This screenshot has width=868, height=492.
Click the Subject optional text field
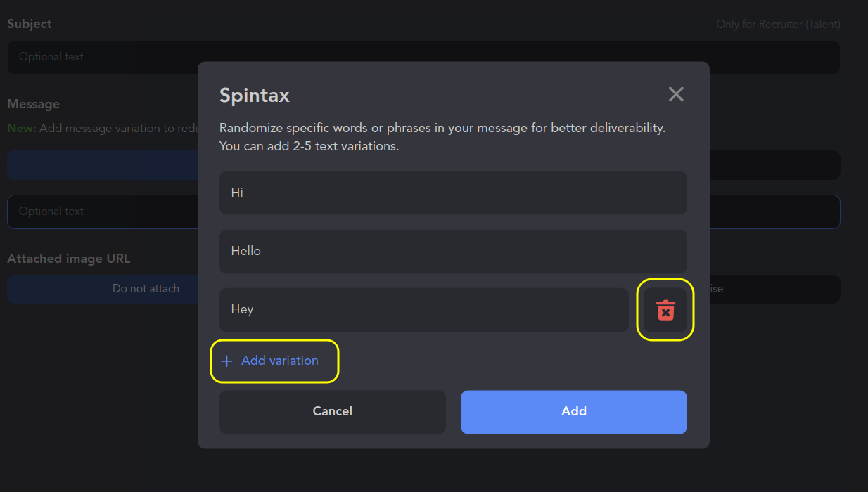coord(102,57)
